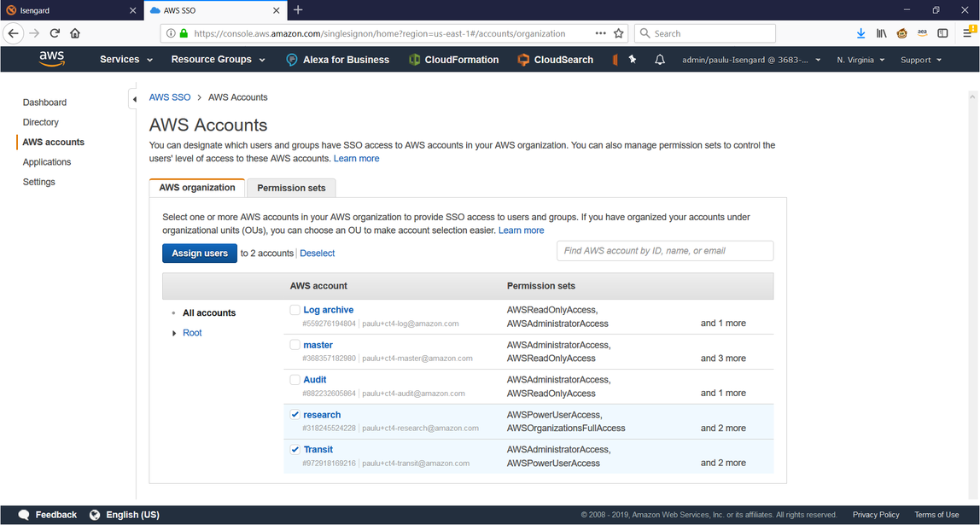The width and height of the screenshot is (980, 525).
Task: Open the Log archive account link
Action: [x=328, y=310]
